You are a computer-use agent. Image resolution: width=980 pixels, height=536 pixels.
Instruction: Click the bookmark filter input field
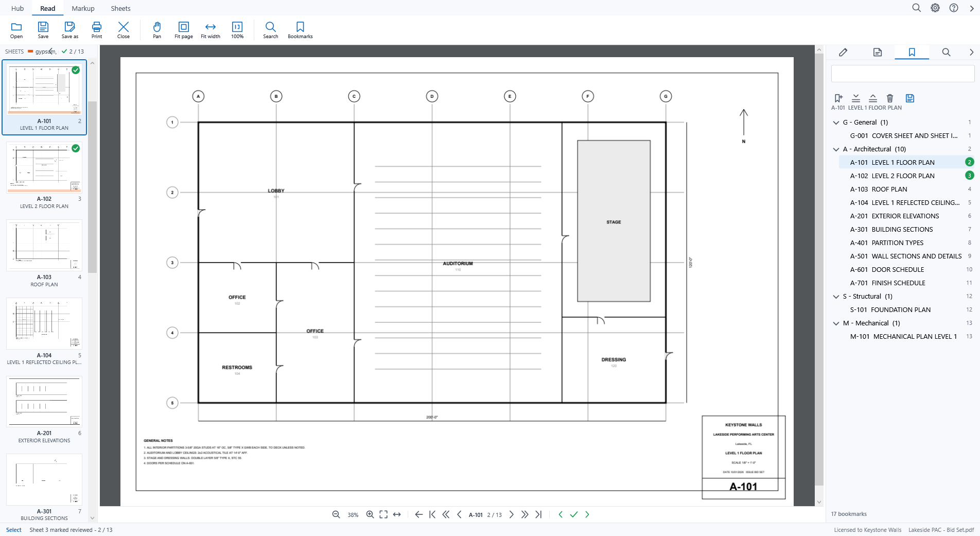click(903, 74)
